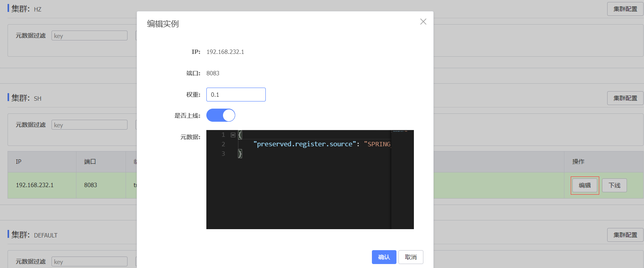Click the 权重 weight input field
The width and height of the screenshot is (644, 268).
tap(236, 95)
